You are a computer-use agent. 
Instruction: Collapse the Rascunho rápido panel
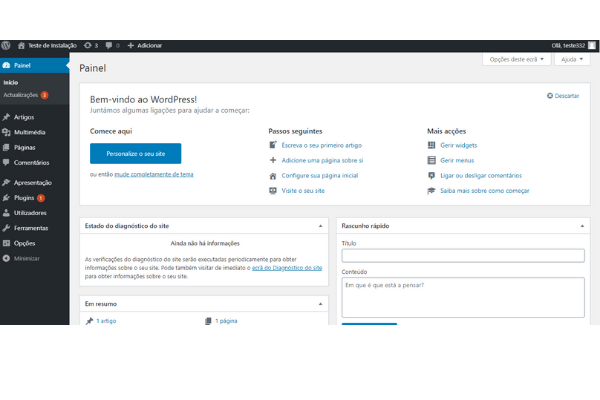pyautogui.click(x=582, y=226)
